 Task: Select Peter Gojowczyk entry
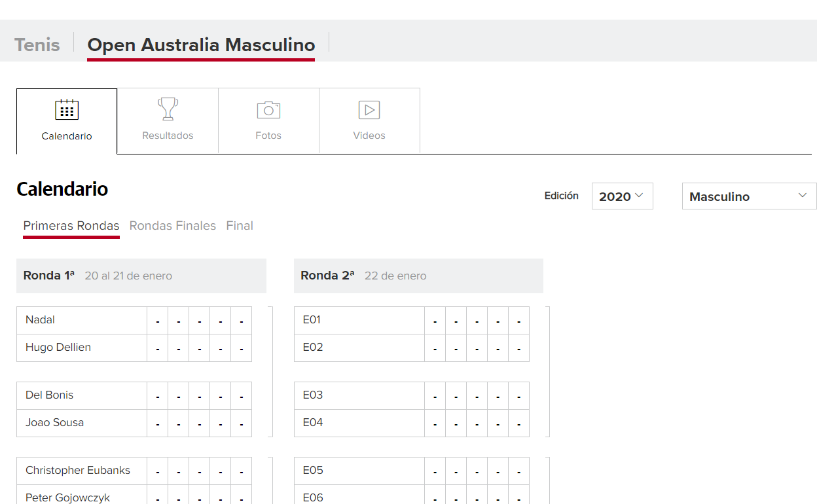point(68,497)
